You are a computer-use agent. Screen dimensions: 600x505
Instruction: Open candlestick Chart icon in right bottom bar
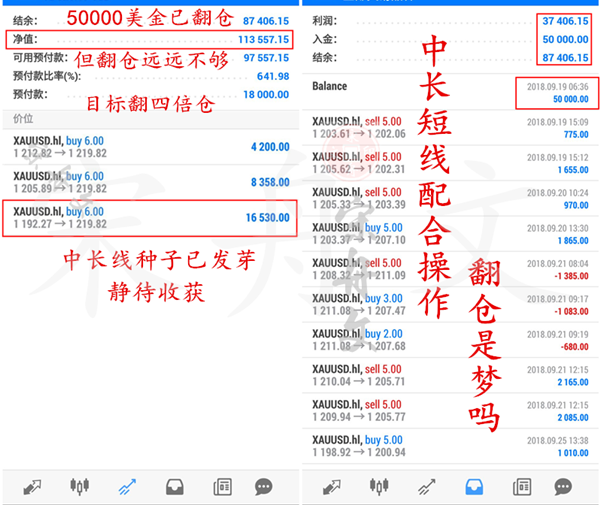point(380,486)
